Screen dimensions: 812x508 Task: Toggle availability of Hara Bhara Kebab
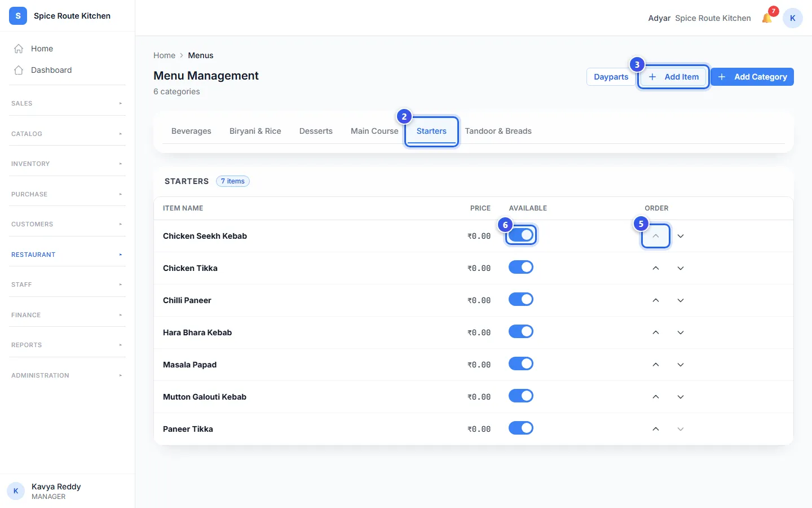(x=521, y=331)
